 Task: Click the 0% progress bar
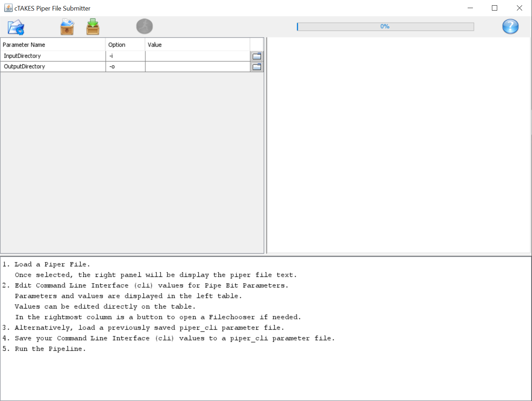(385, 27)
